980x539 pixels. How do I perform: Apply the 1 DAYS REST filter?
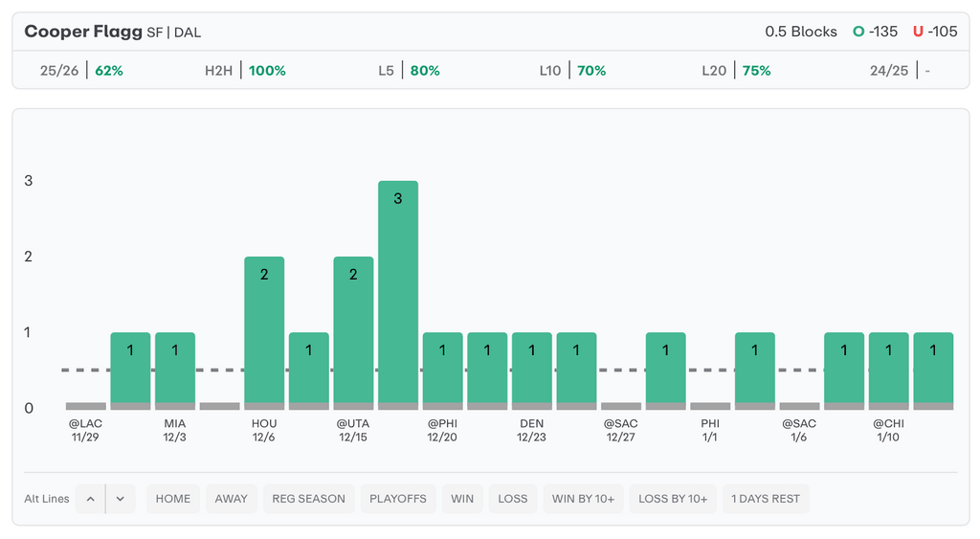[x=766, y=499]
